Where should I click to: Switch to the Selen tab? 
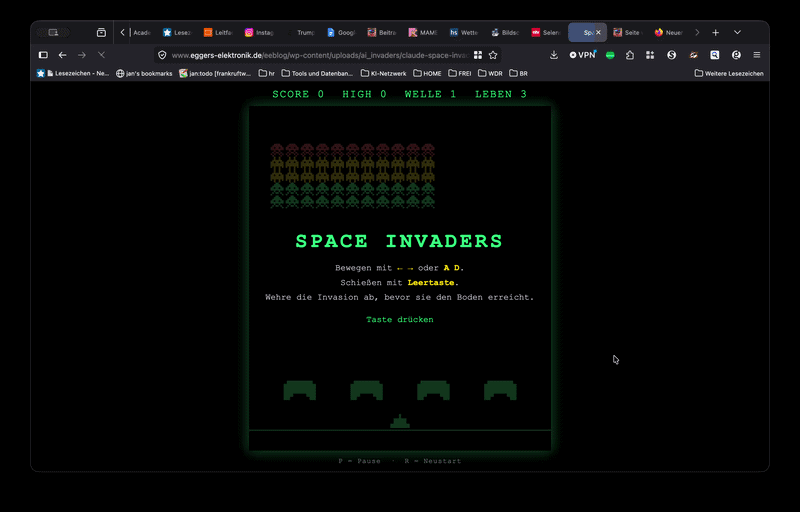tap(545, 33)
